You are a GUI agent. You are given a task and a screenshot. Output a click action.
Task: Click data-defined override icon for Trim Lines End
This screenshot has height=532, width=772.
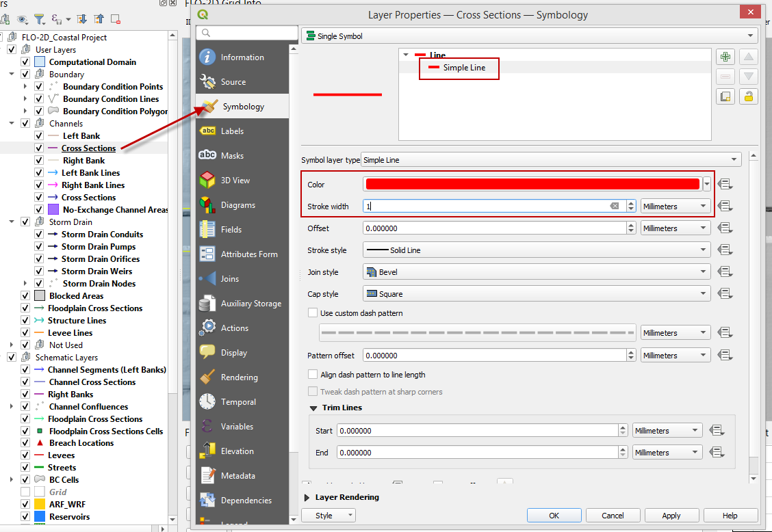(x=717, y=453)
